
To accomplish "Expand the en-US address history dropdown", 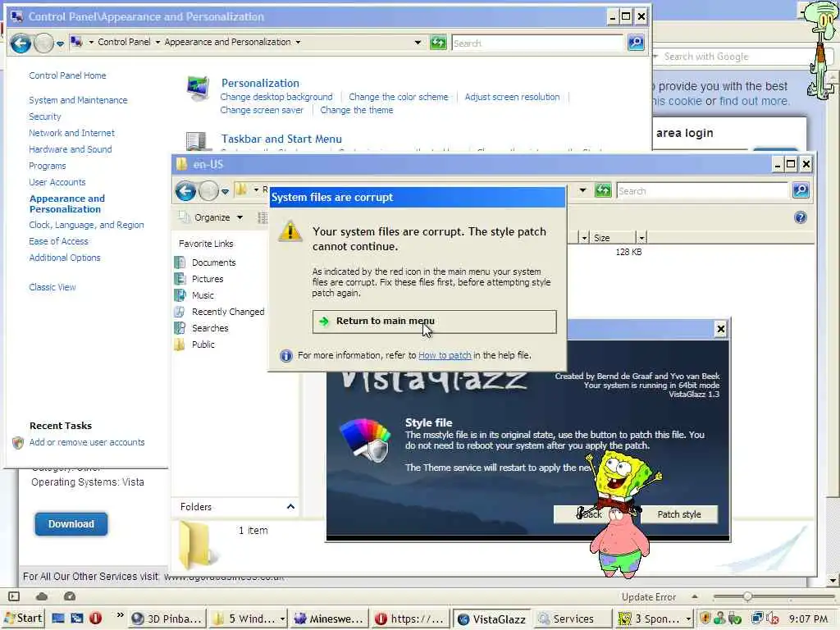I will coord(583,190).
